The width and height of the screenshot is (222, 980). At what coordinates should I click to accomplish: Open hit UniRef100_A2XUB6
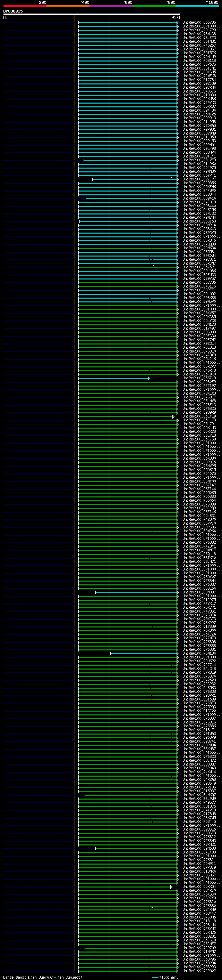pyautogui.click(x=199, y=99)
